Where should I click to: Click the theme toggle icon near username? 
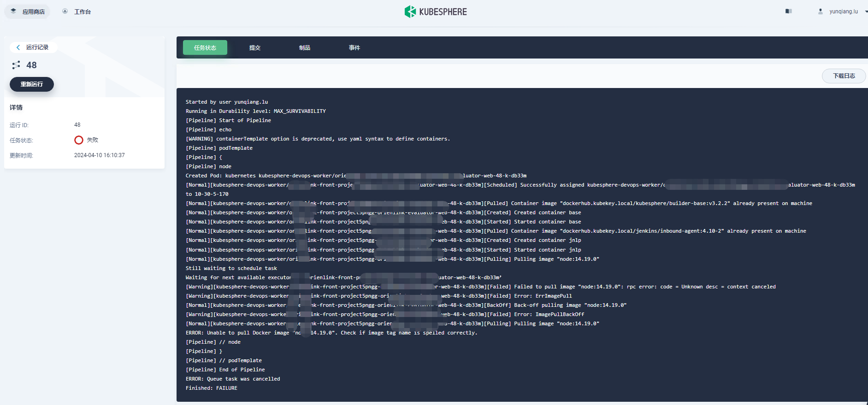point(789,11)
